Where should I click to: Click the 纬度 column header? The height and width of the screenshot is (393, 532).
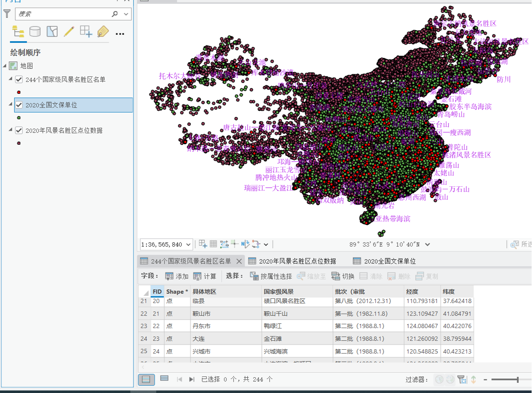457,292
